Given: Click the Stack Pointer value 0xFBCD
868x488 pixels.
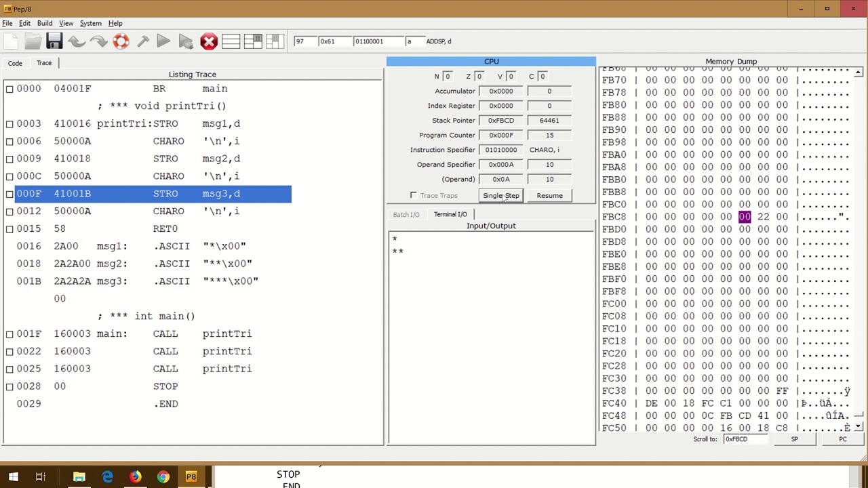Looking at the screenshot, I should pyautogui.click(x=501, y=121).
